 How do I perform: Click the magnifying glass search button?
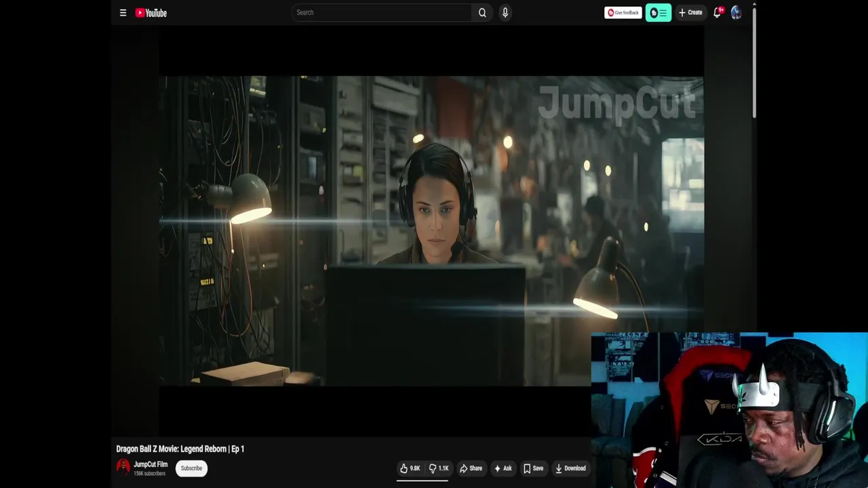482,12
